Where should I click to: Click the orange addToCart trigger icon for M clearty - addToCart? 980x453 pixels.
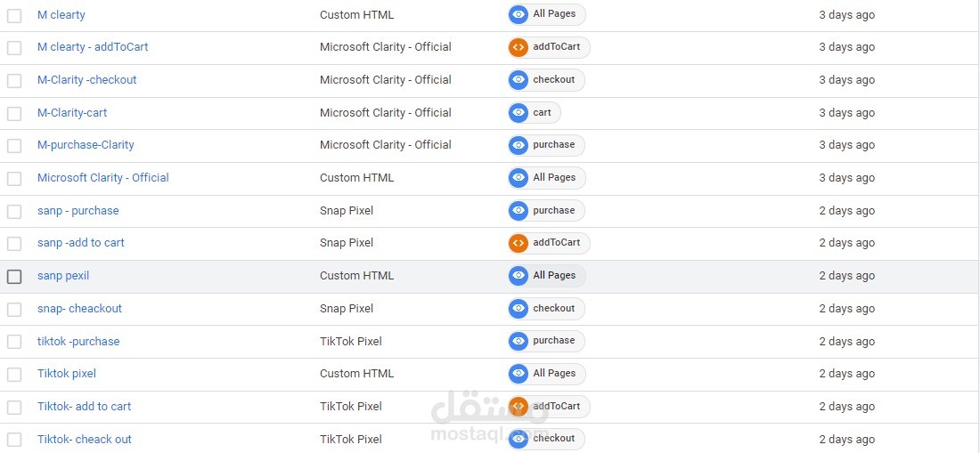(x=519, y=47)
